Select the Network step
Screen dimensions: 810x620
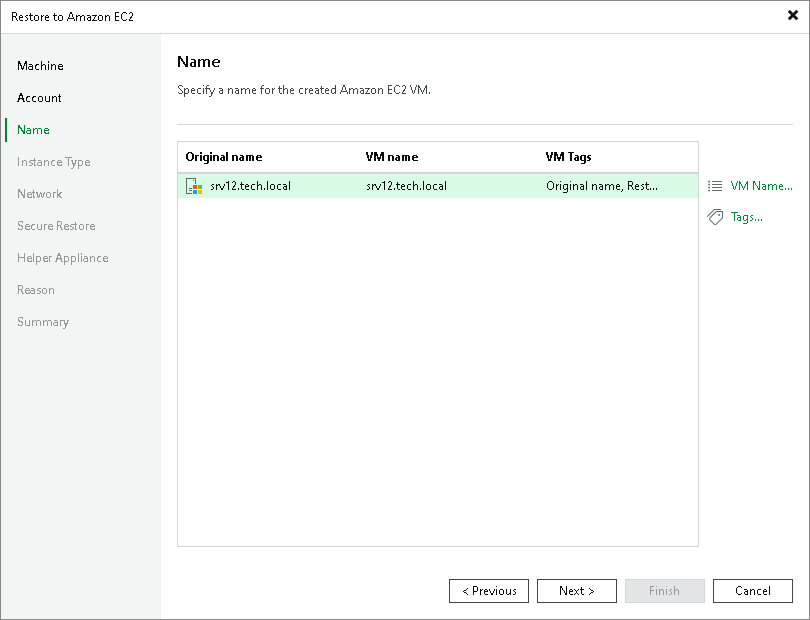tap(39, 193)
